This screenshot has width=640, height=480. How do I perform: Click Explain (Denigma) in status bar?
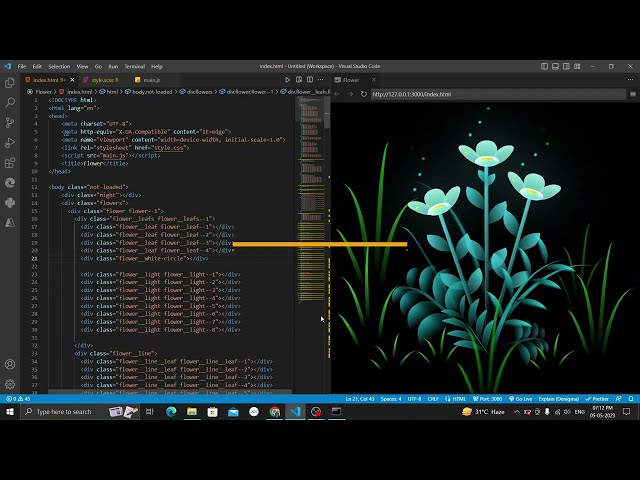558,399
